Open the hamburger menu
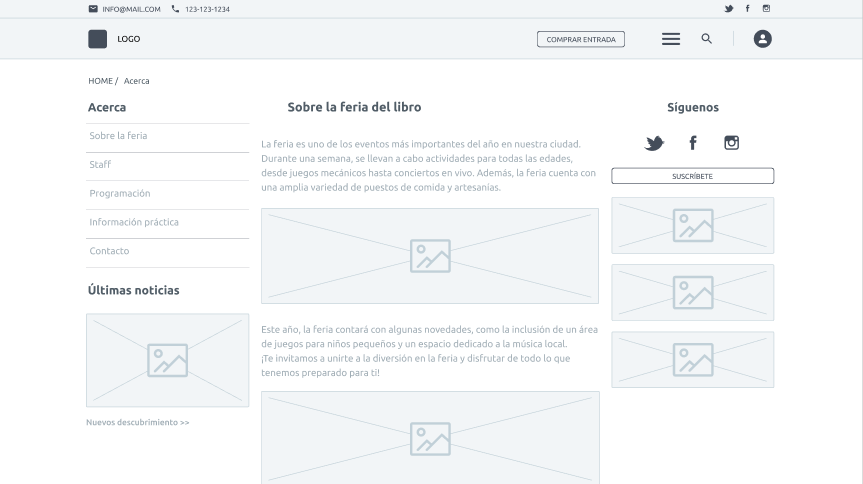Screen dimensions: 863x484 tap(671, 39)
